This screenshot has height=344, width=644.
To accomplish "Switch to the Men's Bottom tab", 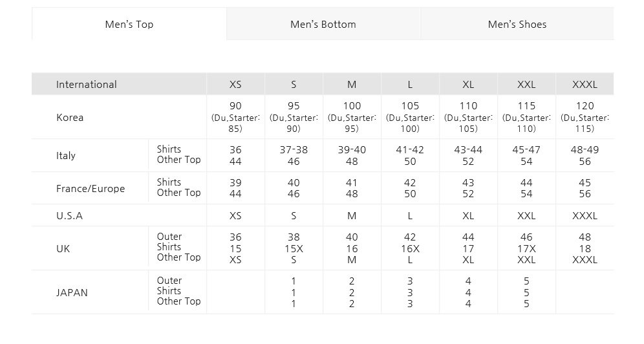I will coord(323,24).
